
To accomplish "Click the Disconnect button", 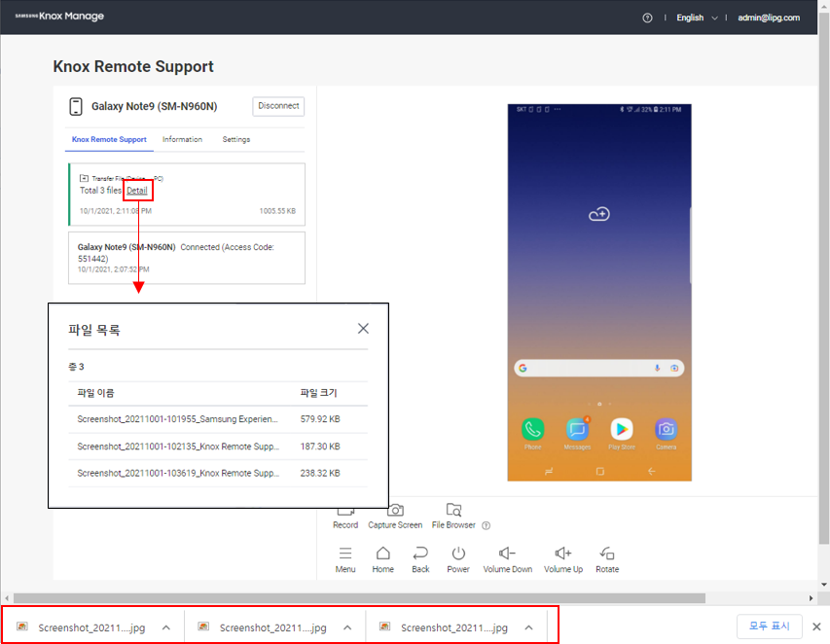I will [278, 106].
